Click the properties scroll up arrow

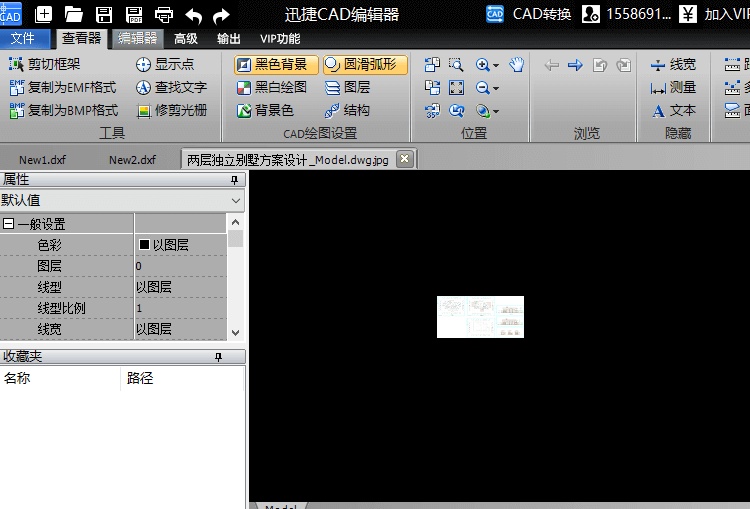(235, 222)
